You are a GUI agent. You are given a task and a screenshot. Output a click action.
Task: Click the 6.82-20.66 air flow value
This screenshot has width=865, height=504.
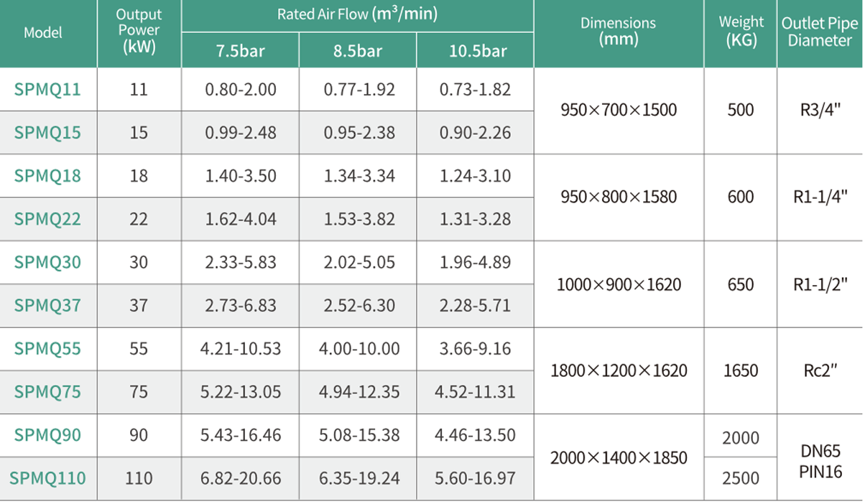tap(240, 478)
